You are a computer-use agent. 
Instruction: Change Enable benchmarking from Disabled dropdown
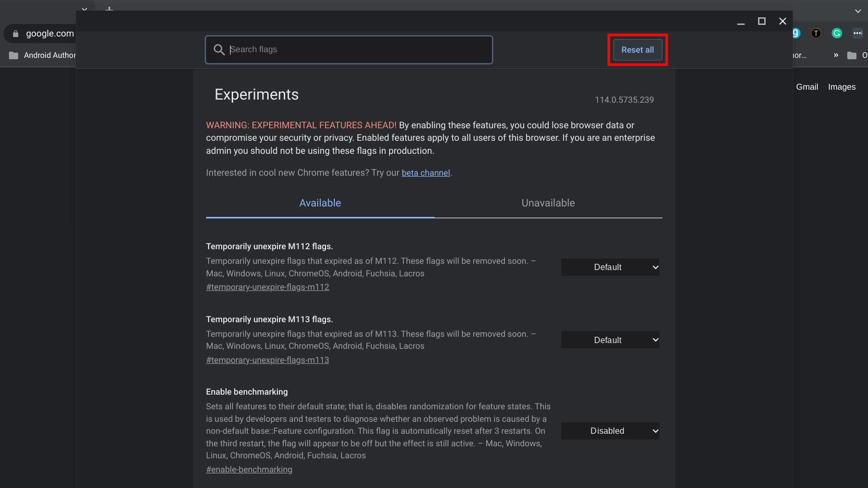(610, 431)
